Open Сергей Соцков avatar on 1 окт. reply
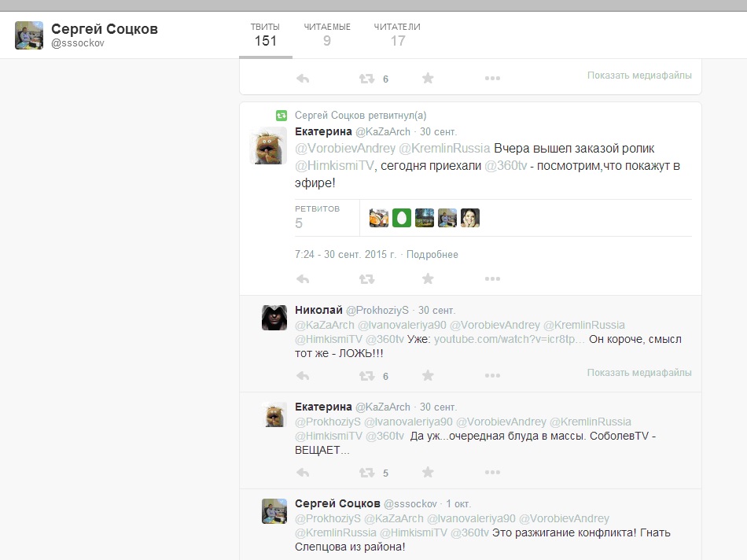 click(x=274, y=511)
